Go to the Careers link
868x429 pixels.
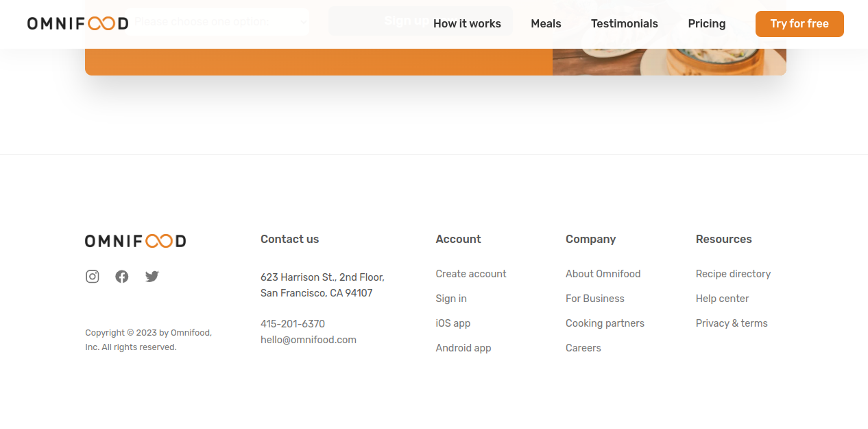point(583,348)
